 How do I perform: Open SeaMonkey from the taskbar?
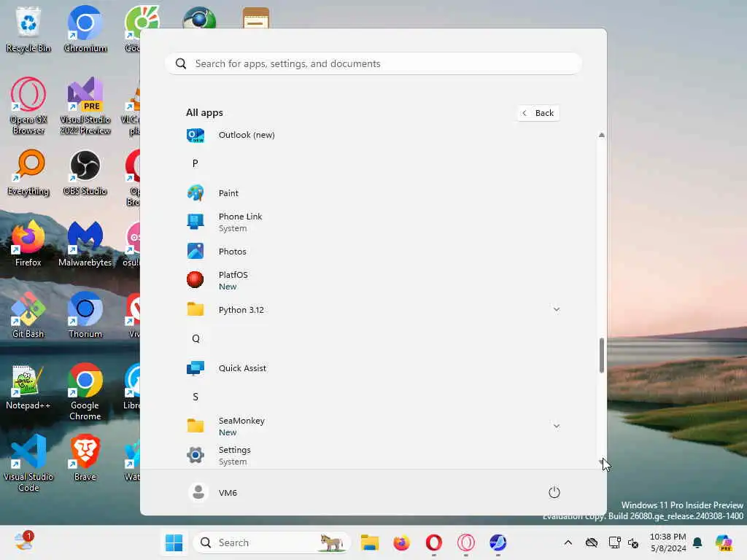pos(498,542)
